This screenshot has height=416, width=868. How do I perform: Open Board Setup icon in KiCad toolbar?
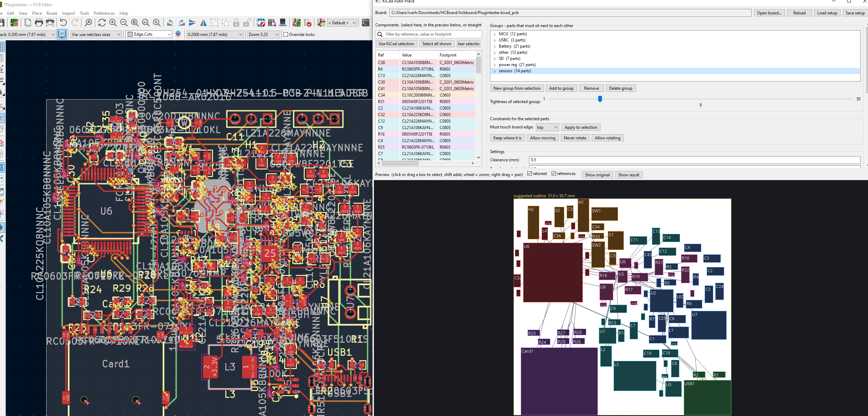pos(14,23)
